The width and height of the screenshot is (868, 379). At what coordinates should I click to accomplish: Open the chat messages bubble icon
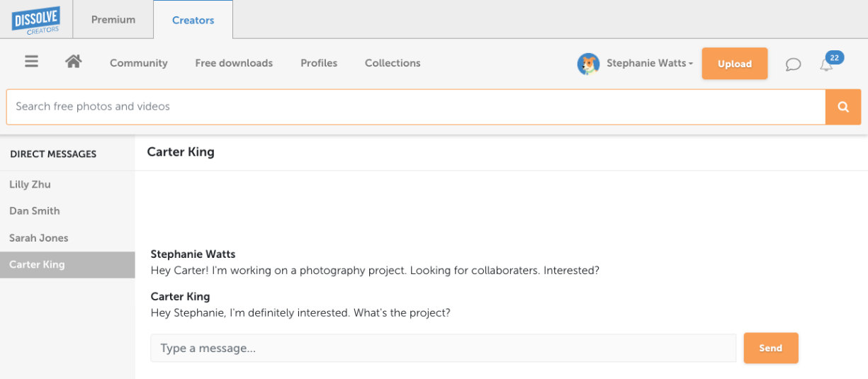(793, 64)
